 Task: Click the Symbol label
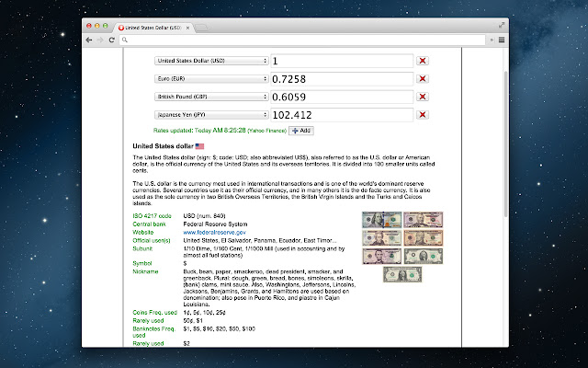142,263
